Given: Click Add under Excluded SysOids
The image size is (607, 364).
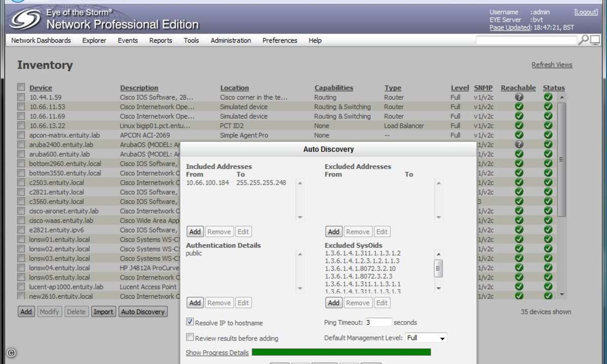Looking at the screenshot, I should (x=333, y=303).
